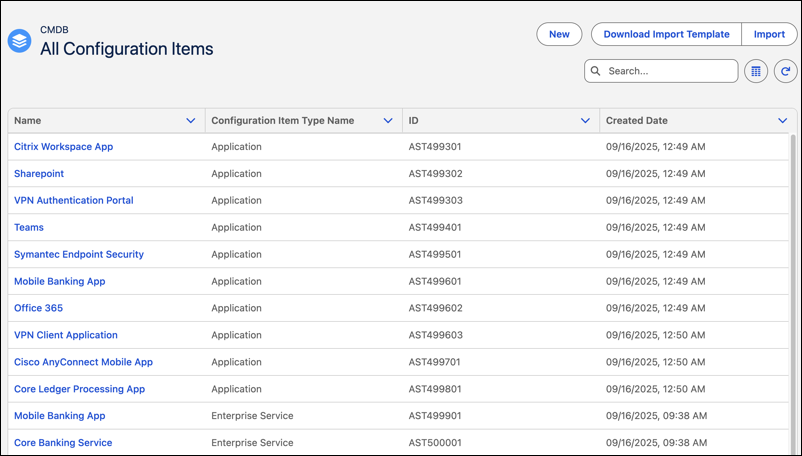The height and width of the screenshot is (456, 802).
Task: Click ID cell AST499701
Action: [x=434, y=362]
